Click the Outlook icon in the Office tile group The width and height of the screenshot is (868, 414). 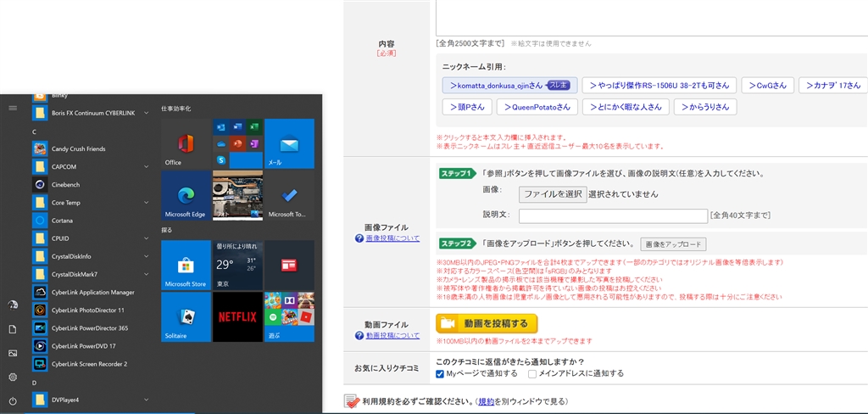pyautogui.click(x=221, y=127)
